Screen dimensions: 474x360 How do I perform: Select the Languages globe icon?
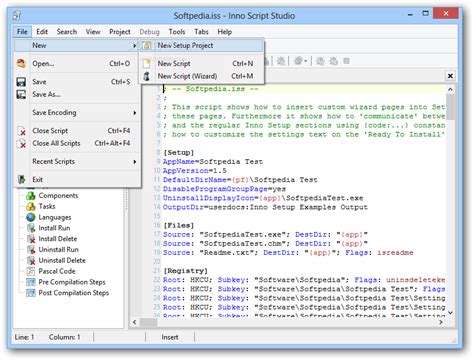point(31,217)
